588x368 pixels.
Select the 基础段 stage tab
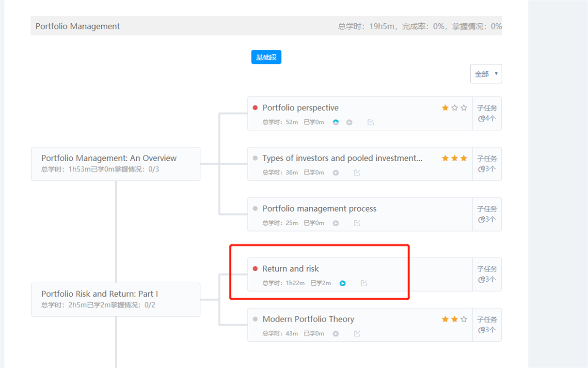click(266, 57)
